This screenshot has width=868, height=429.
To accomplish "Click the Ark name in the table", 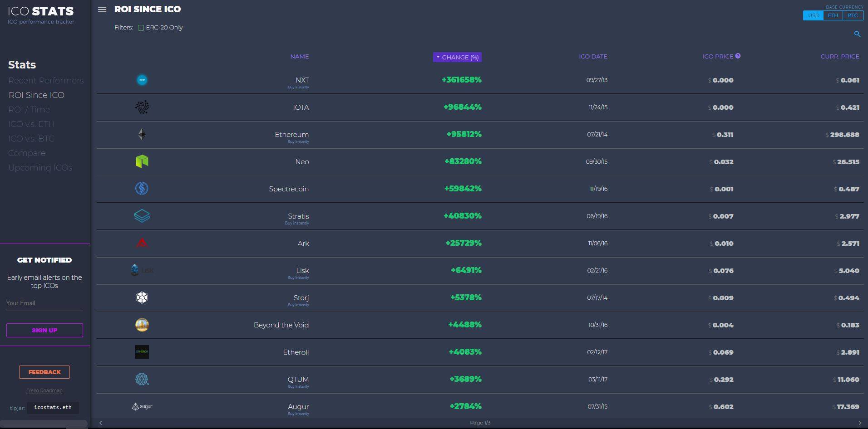I will tap(303, 244).
